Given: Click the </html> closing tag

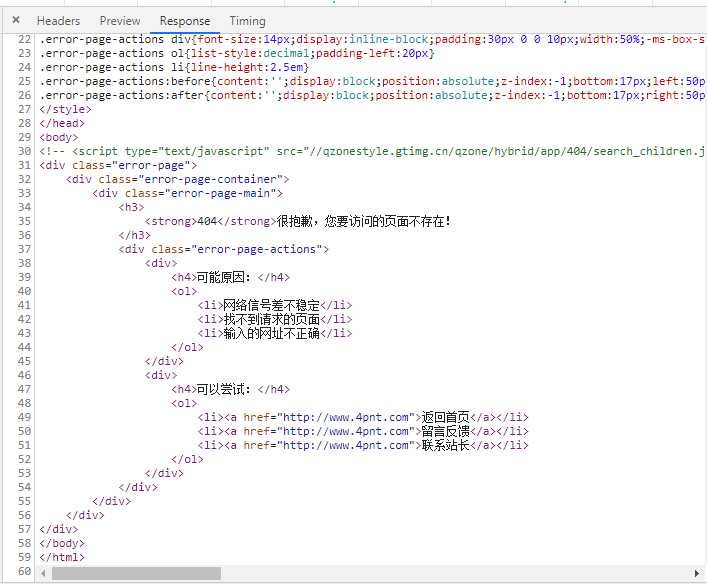Looking at the screenshot, I should coord(62,557).
